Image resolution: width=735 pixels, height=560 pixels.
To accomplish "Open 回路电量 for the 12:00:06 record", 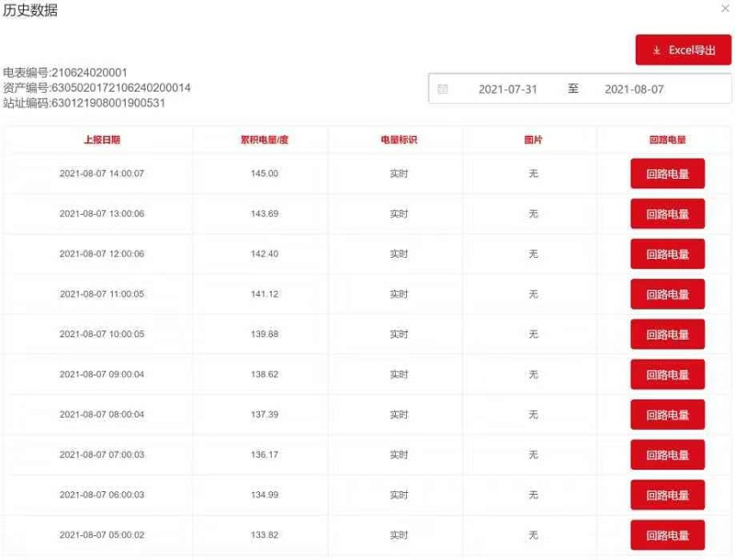I will (x=667, y=254).
